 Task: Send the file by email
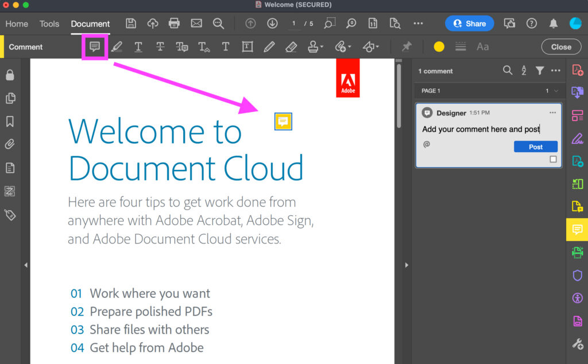pyautogui.click(x=196, y=23)
